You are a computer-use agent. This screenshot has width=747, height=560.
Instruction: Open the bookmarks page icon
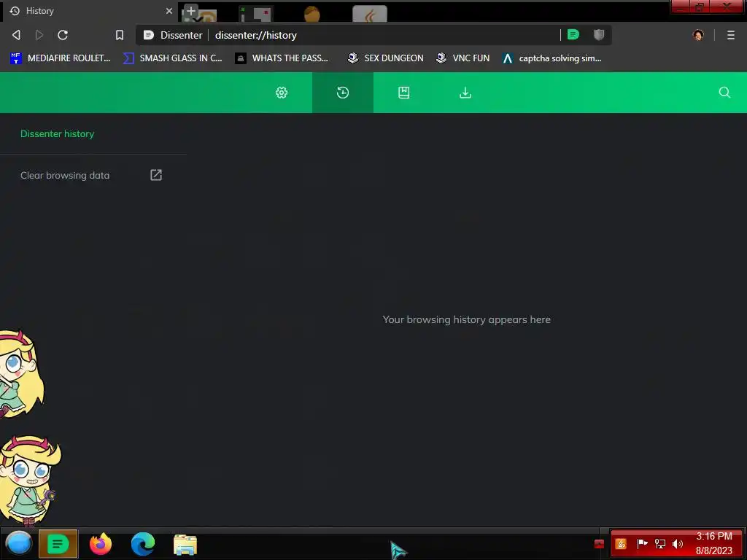pos(404,93)
